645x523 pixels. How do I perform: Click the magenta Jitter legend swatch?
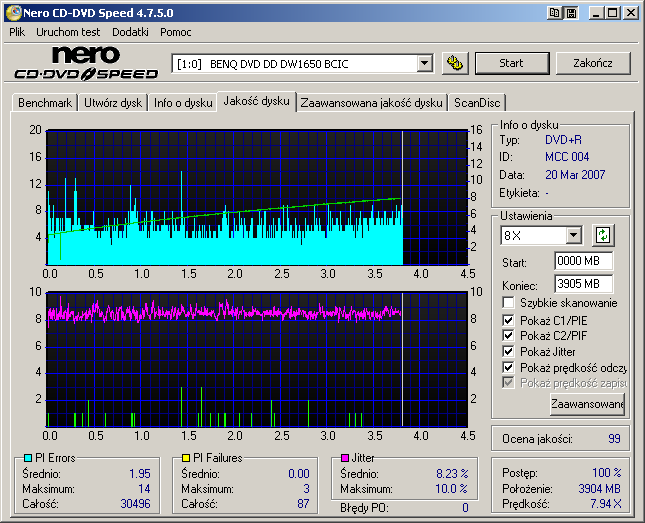tap(345, 458)
